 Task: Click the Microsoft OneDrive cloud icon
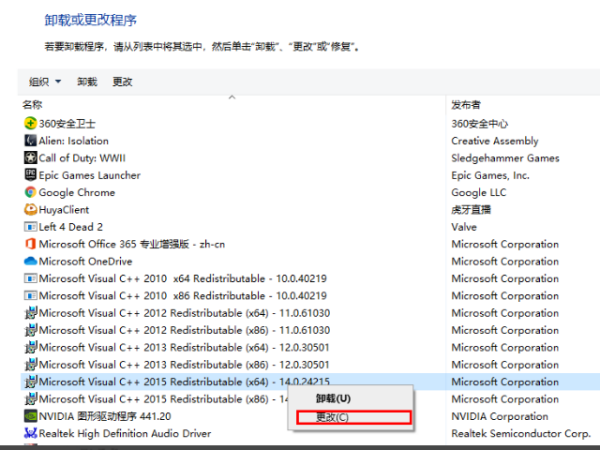pyautogui.click(x=30, y=261)
